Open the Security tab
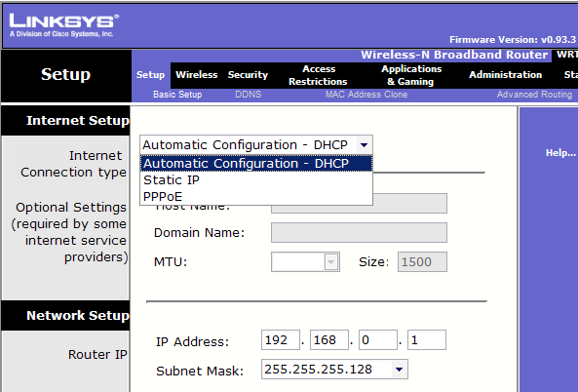Image resolution: width=578 pixels, height=392 pixels. 248,75
